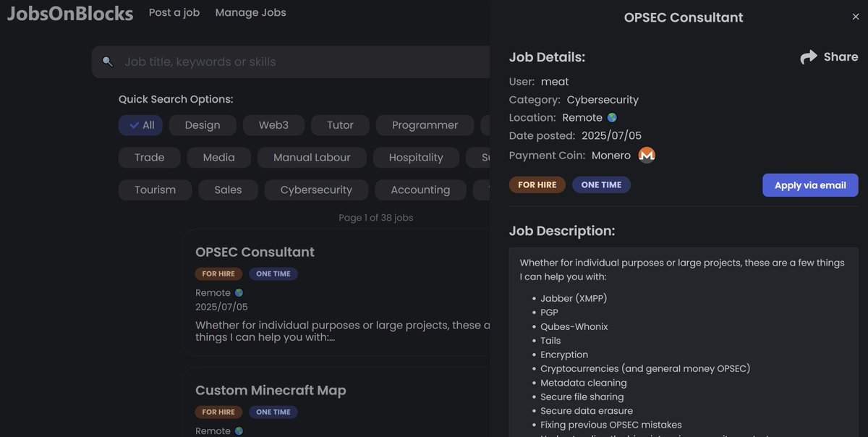Click the 'Monero' payment coin text
This screenshot has width=868, height=437.
(x=612, y=156)
